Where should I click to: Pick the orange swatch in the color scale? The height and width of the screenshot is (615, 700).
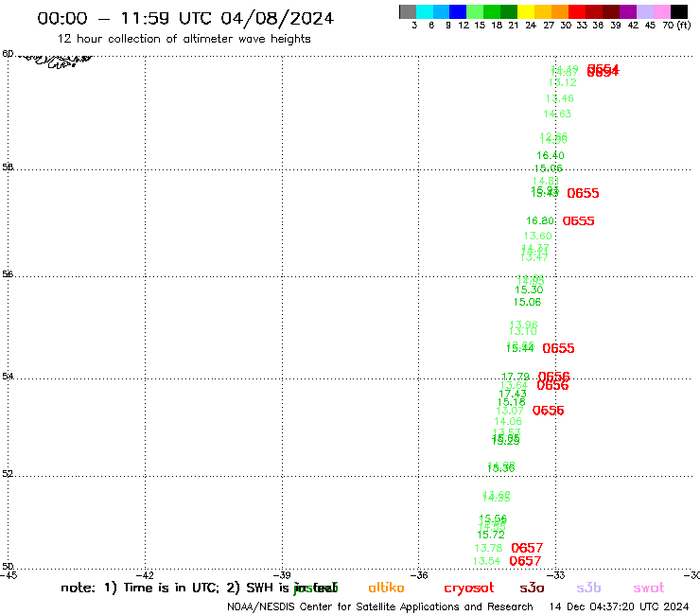point(560,11)
